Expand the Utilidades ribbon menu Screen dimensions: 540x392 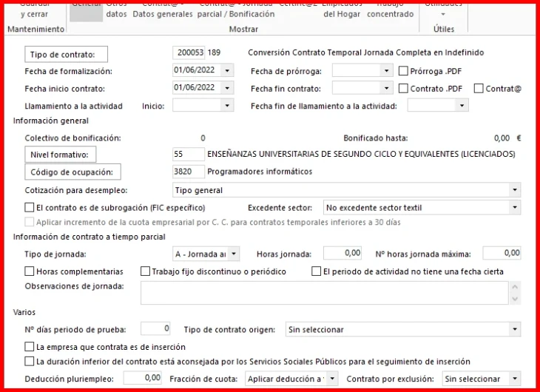coord(443,11)
